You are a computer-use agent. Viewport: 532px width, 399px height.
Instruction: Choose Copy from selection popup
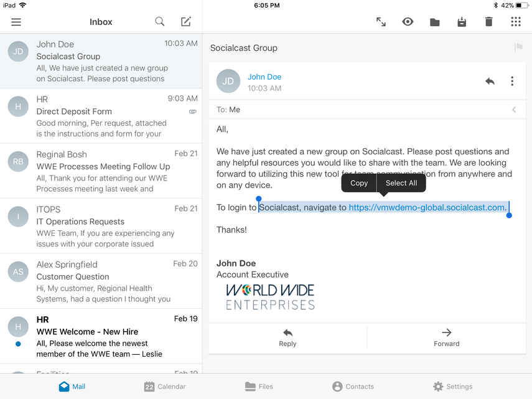[359, 183]
